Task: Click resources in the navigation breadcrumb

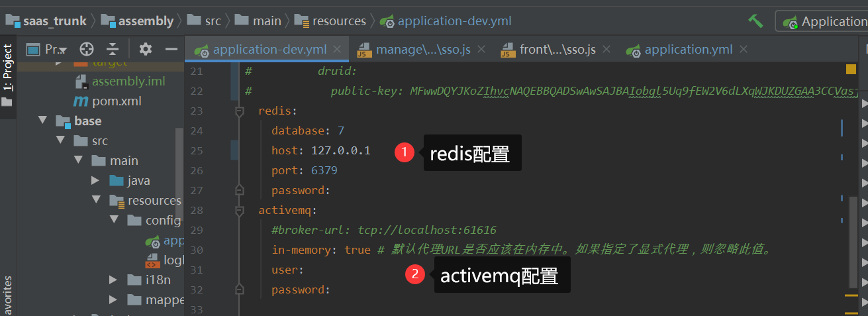Action: point(330,21)
